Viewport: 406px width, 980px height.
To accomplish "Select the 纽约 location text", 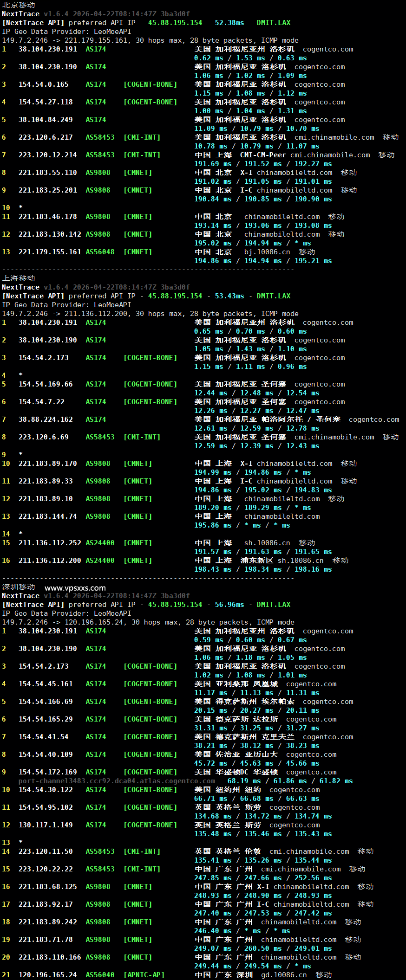I will tap(253, 790).
